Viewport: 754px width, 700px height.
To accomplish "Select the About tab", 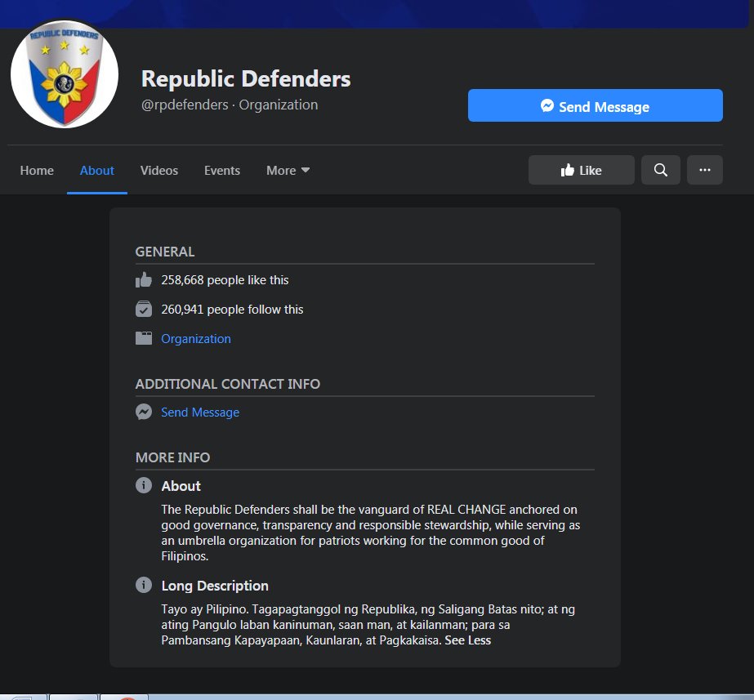I will click(96, 170).
